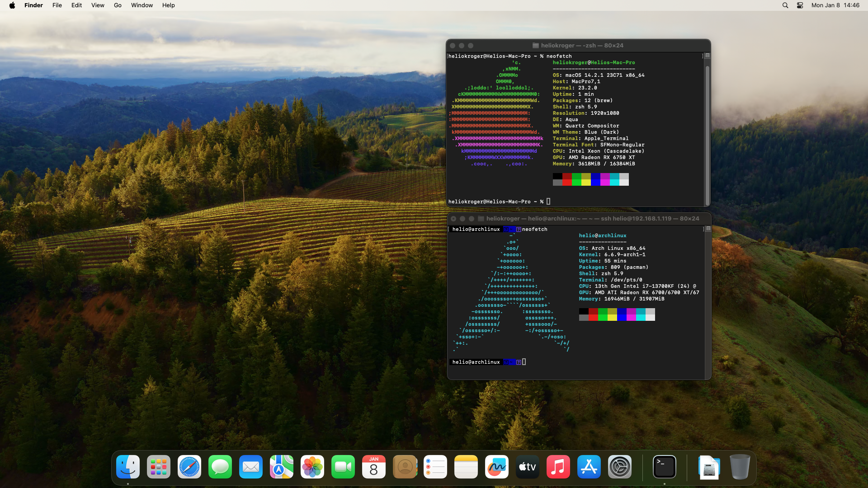
Task: Click 'Host: MacPro7,1' line
Action: (x=576, y=82)
